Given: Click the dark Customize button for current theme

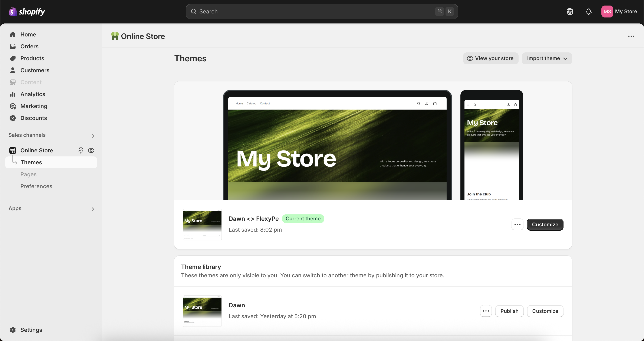Looking at the screenshot, I should (545, 224).
